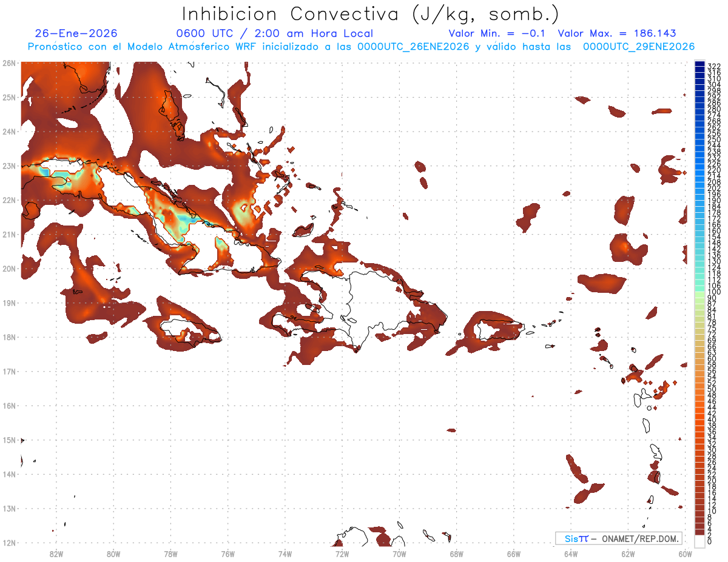The width and height of the screenshot is (728, 562).
Task: Click the date label '26-Ene-2026'
Action: tap(76, 33)
